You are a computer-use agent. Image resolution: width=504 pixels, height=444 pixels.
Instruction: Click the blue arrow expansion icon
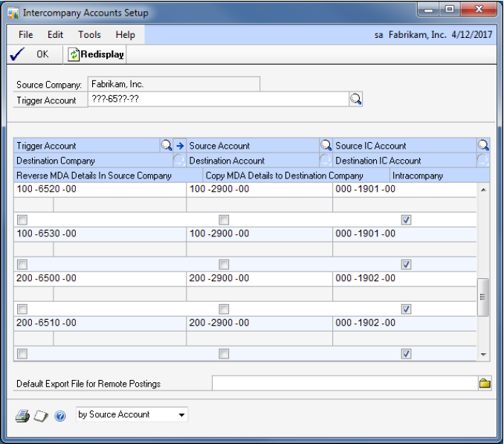click(179, 146)
